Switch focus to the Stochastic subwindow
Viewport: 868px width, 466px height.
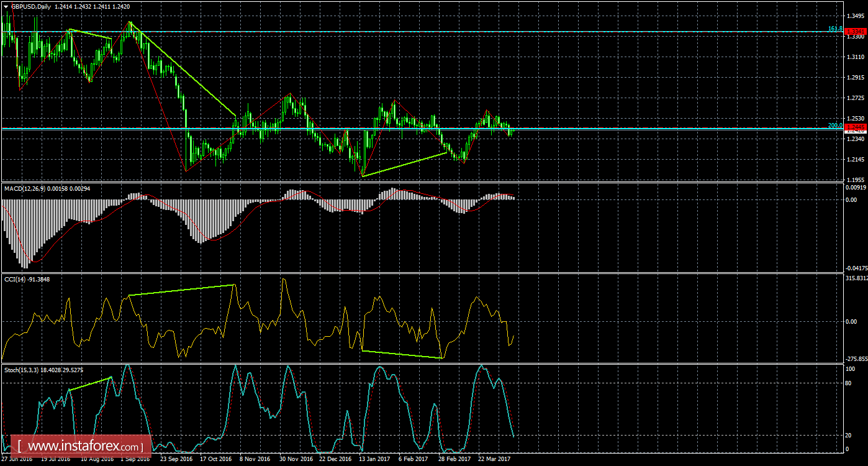[x=435, y=410]
